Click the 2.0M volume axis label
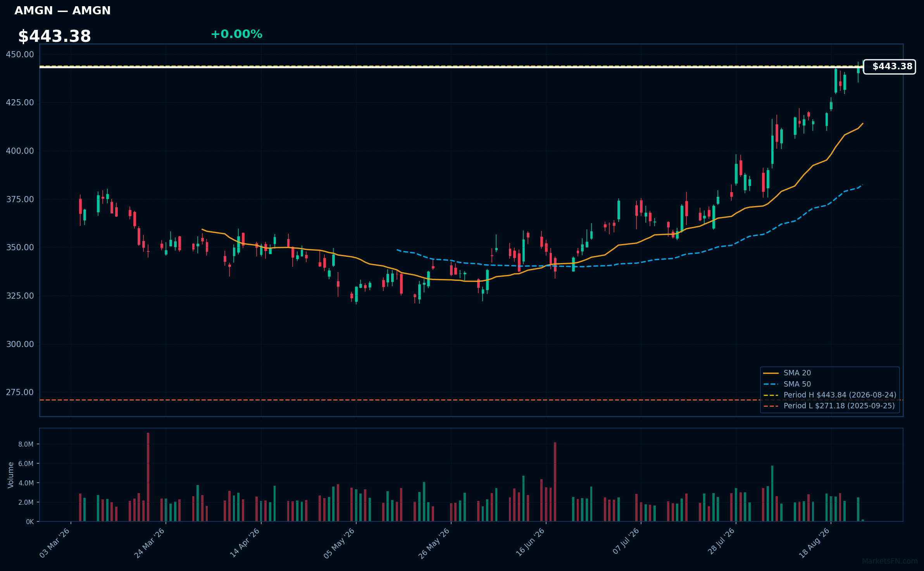 [x=26, y=502]
